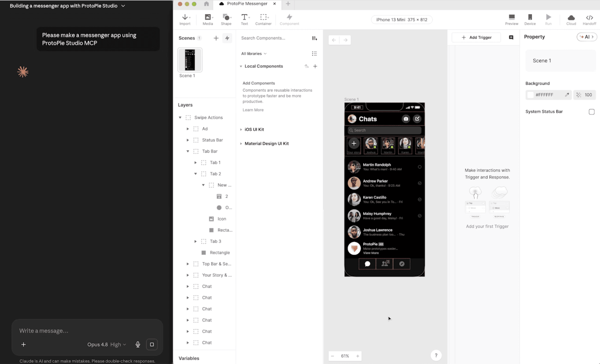The image size is (600, 364).
Task: Click the background color swatch
Action: click(530, 95)
